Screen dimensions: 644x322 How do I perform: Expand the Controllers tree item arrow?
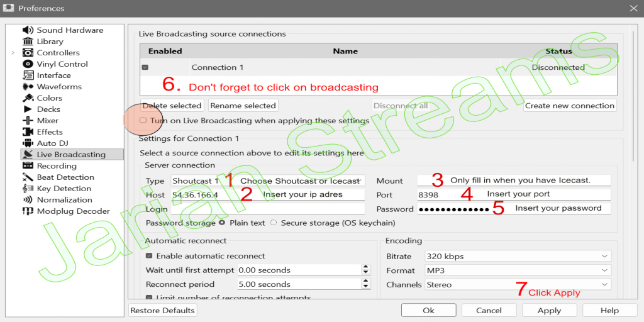tap(13, 53)
